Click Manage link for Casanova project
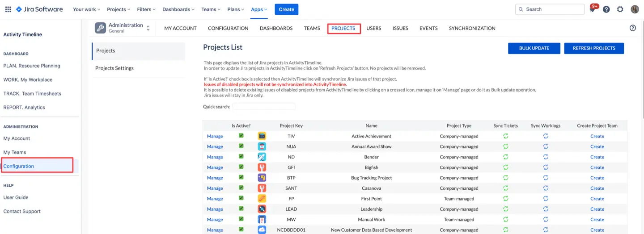 coord(215,188)
